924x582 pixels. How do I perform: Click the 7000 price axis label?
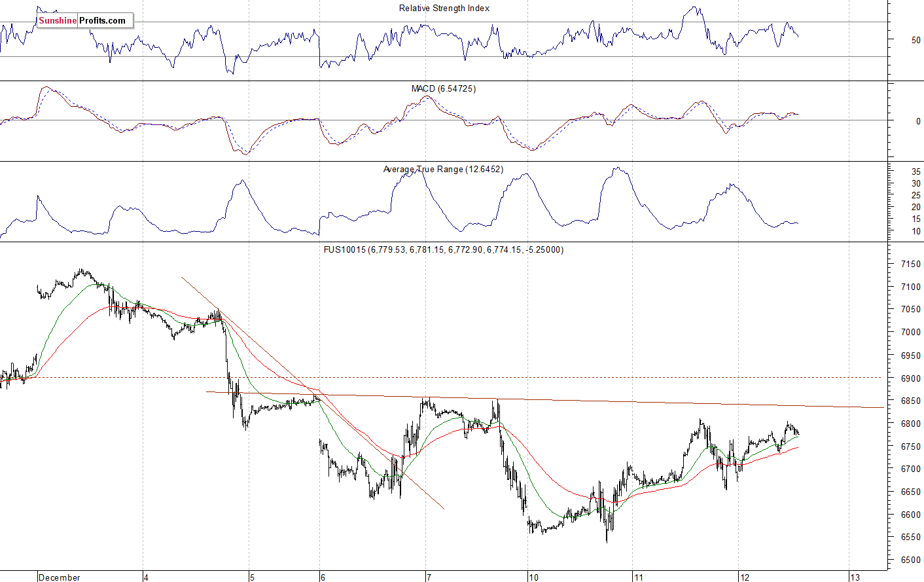point(911,333)
